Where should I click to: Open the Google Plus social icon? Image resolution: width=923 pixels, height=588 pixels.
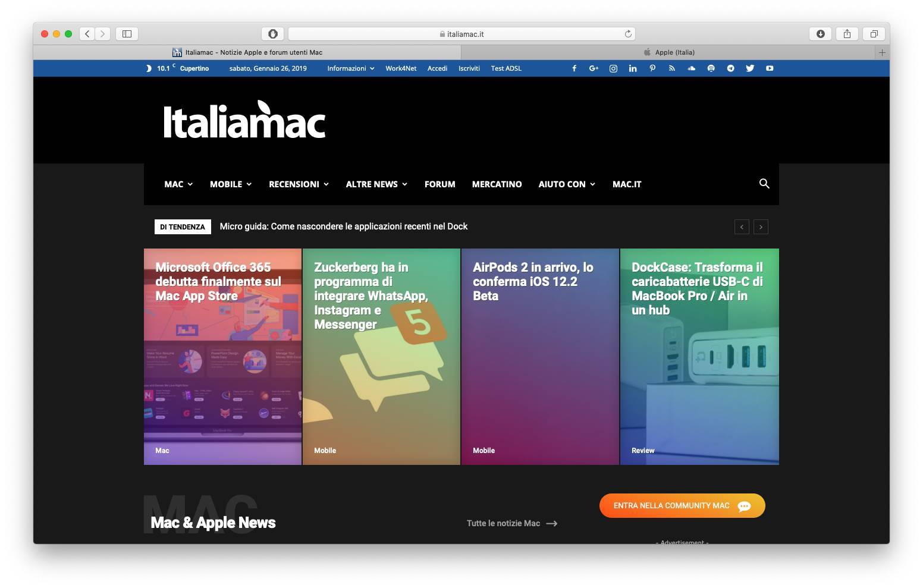(594, 68)
